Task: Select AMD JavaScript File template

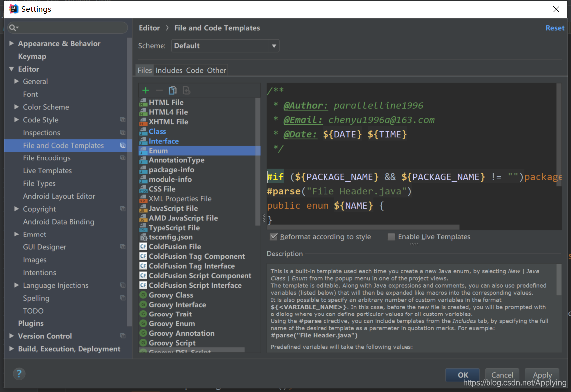Action: tap(183, 218)
